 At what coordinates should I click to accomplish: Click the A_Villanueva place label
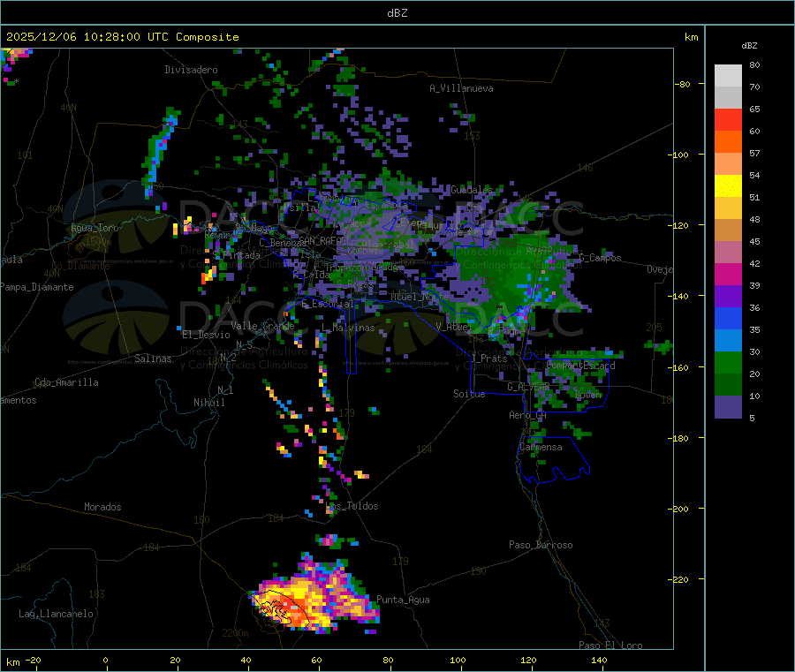click(x=461, y=88)
